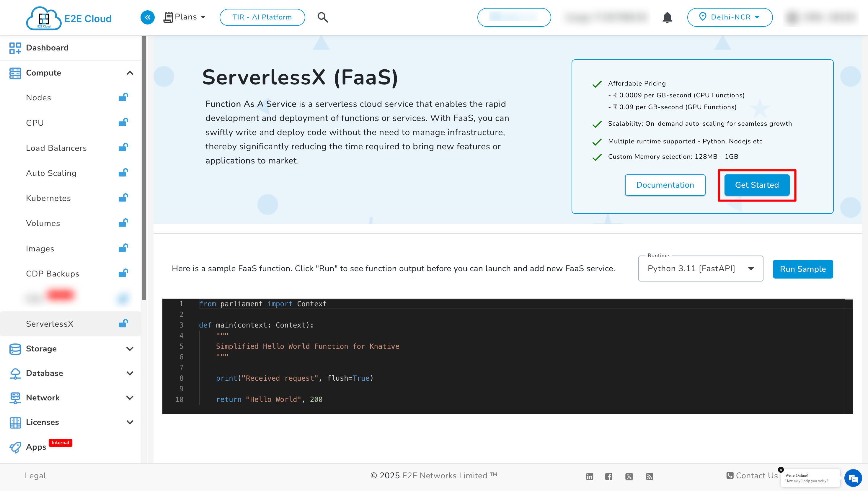
Task: Toggle the unlock icon next to Nodes
Action: (123, 97)
